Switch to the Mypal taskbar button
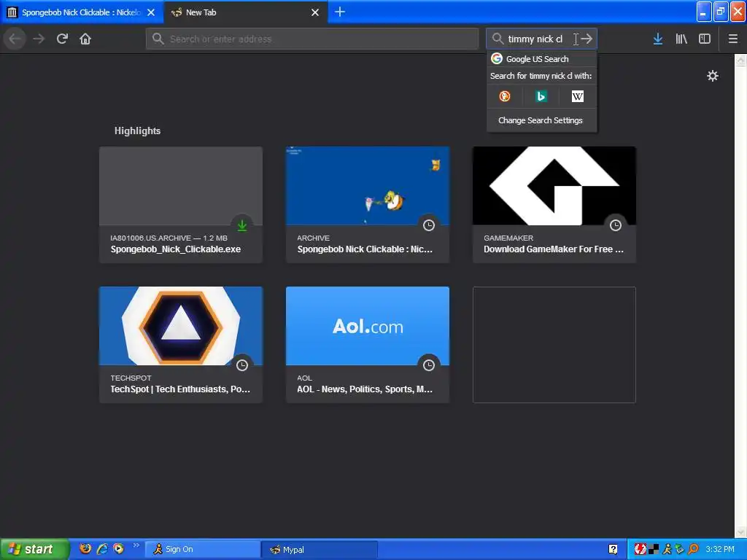 click(x=320, y=550)
